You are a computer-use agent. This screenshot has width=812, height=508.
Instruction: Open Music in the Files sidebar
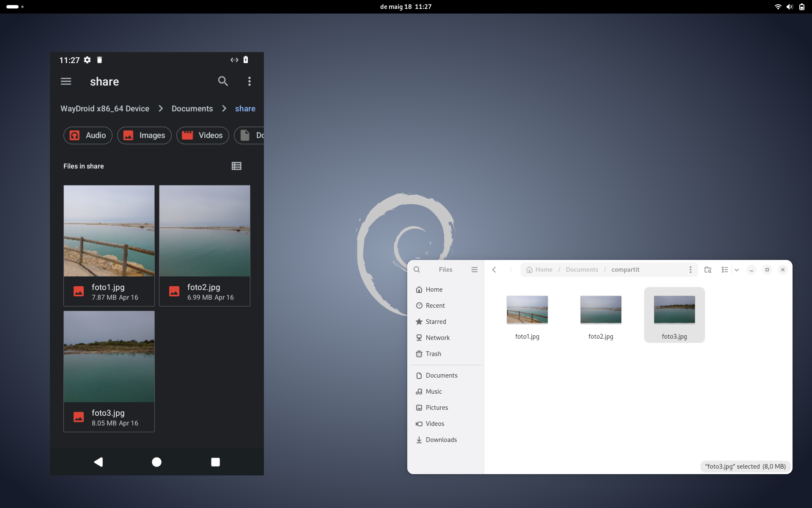[446, 392]
